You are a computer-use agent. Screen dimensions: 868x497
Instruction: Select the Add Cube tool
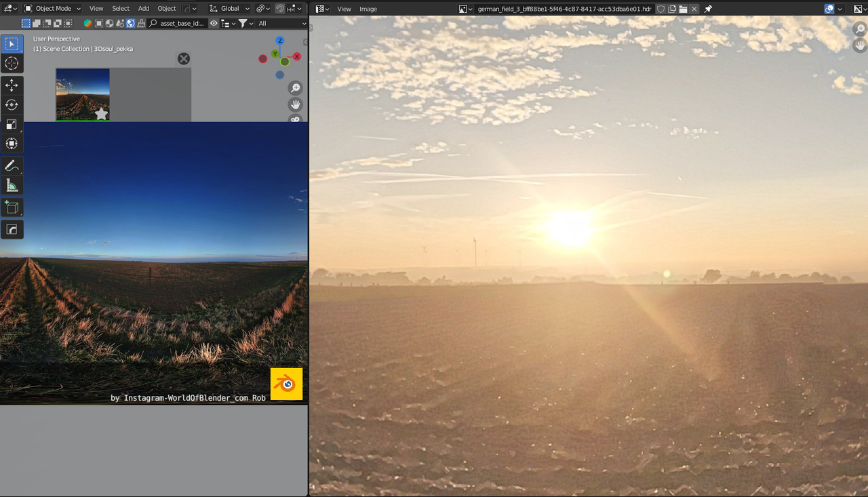(x=12, y=207)
